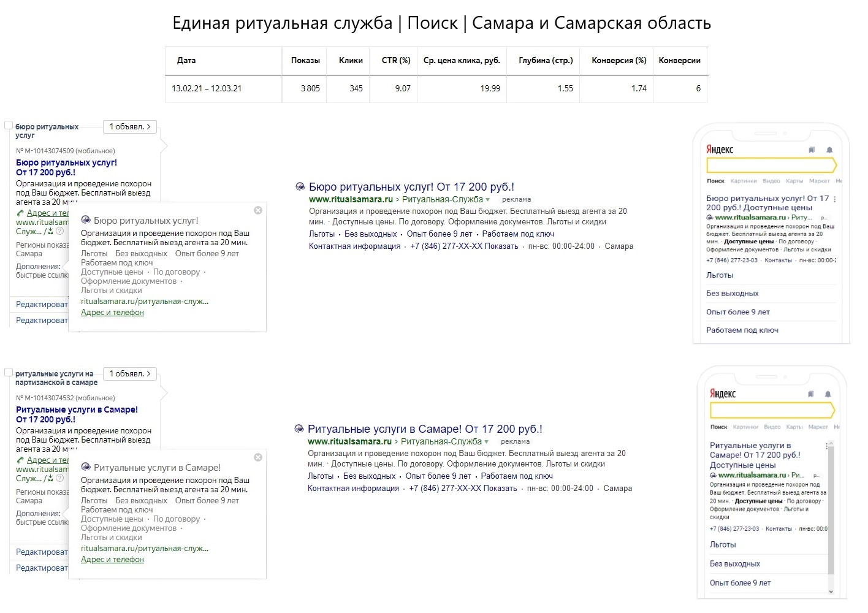Tap 'Работаем под ключ' sitelink in Бюро phone preview

click(x=742, y=330)
